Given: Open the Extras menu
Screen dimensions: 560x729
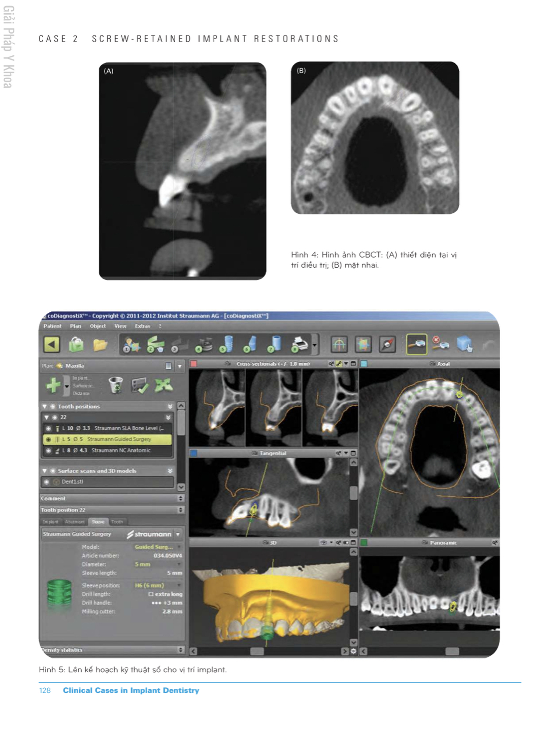Looking at the screenshot, I should pos(143,326).
